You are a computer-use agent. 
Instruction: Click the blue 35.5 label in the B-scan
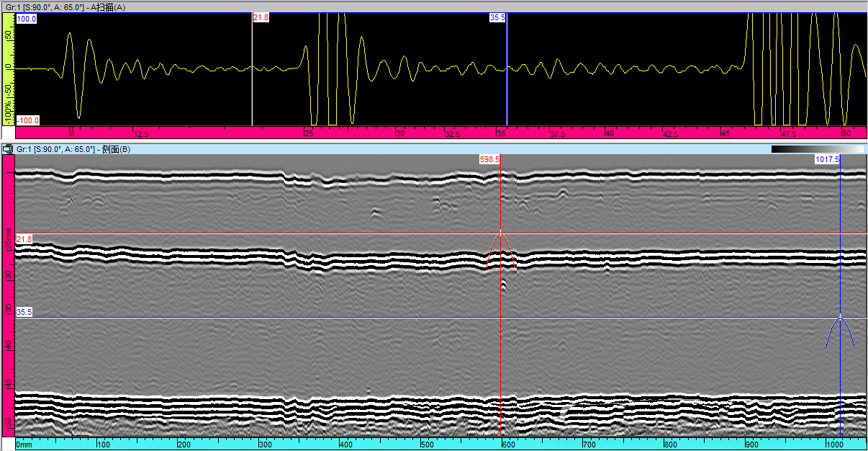(24, 312)
